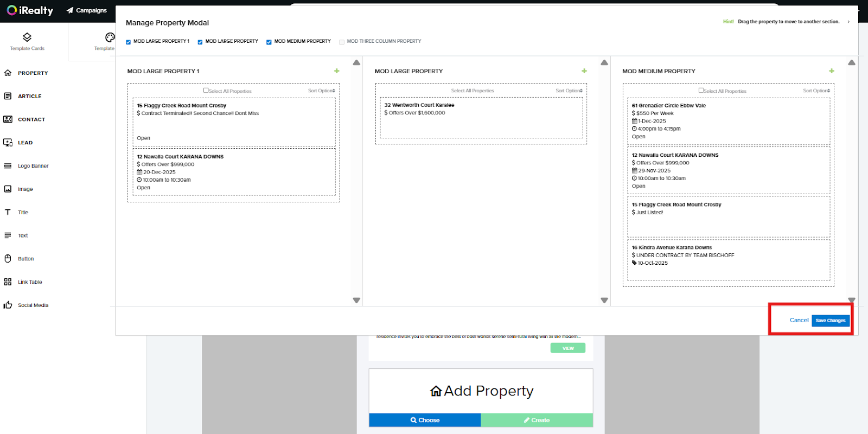868x434 pixels.
Task: Click the Save Changes button
Action: [x=830, y=321]
